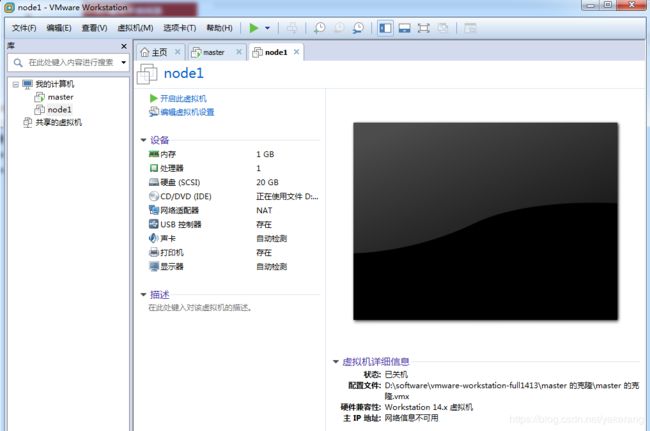Open the 查看(V) menu

94,28
